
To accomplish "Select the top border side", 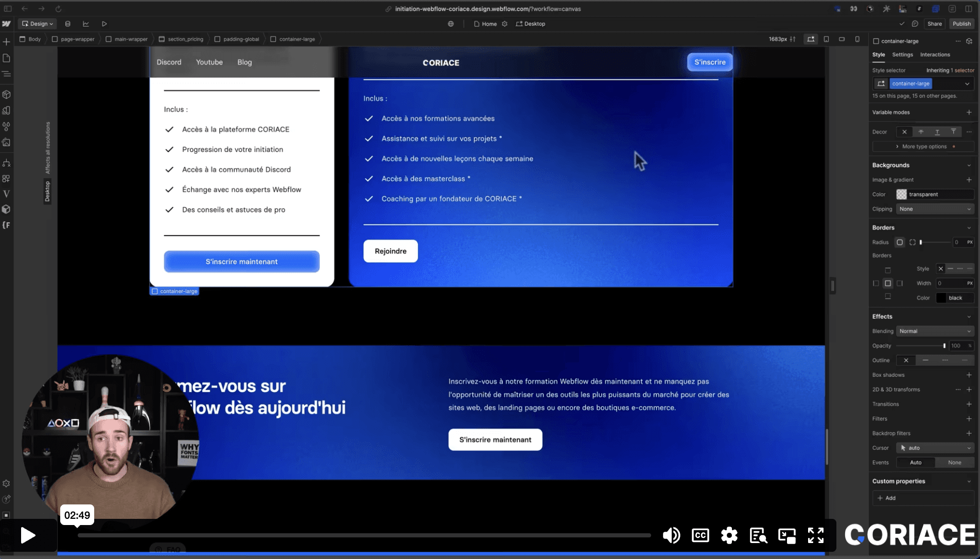I will coord(888,270).
